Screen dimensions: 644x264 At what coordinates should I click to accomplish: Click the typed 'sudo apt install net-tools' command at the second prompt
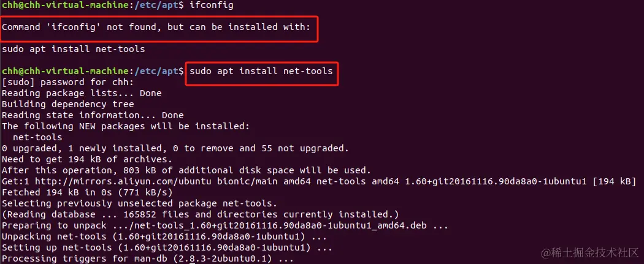click(261, 71)
